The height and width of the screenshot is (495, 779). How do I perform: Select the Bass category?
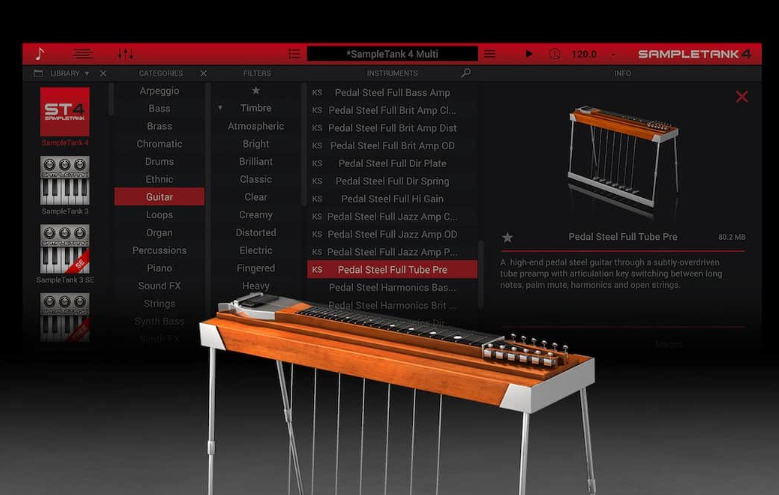159,108
